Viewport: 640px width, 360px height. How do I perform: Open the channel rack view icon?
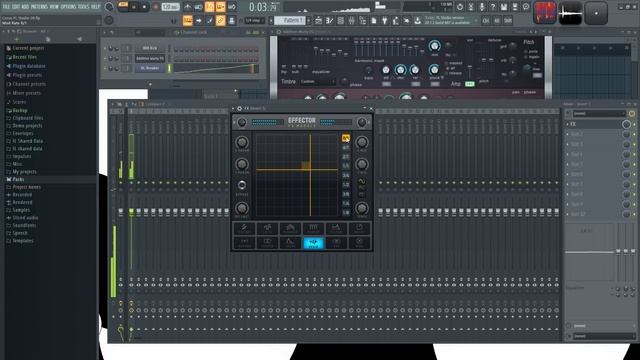(x=340, y=20)
